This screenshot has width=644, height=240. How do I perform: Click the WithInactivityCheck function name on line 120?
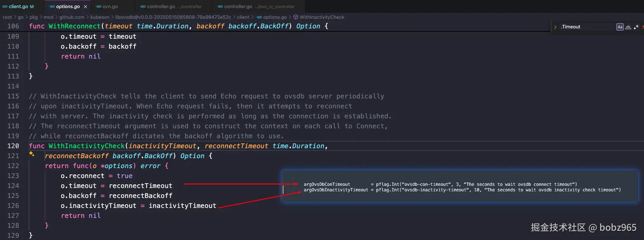point(87,146)
